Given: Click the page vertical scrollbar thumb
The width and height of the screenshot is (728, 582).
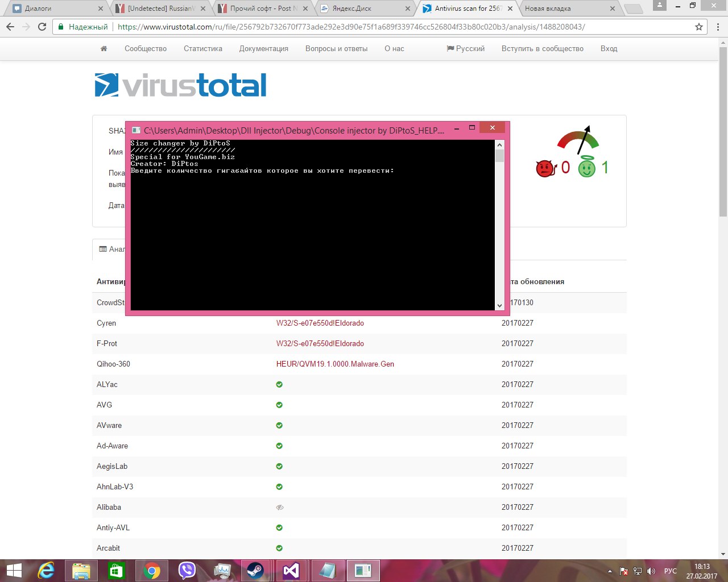Looking at the screenshot, I should (x=723, y=131).
